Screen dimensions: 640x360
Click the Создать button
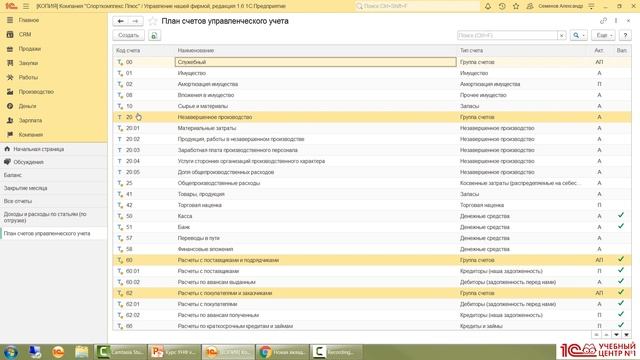click(x=129, y=36)
